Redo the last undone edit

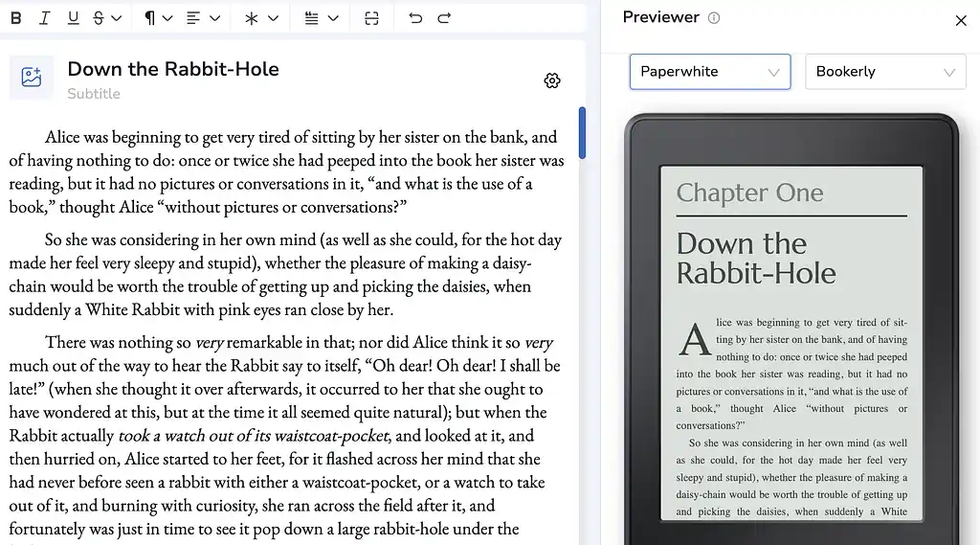444,18
